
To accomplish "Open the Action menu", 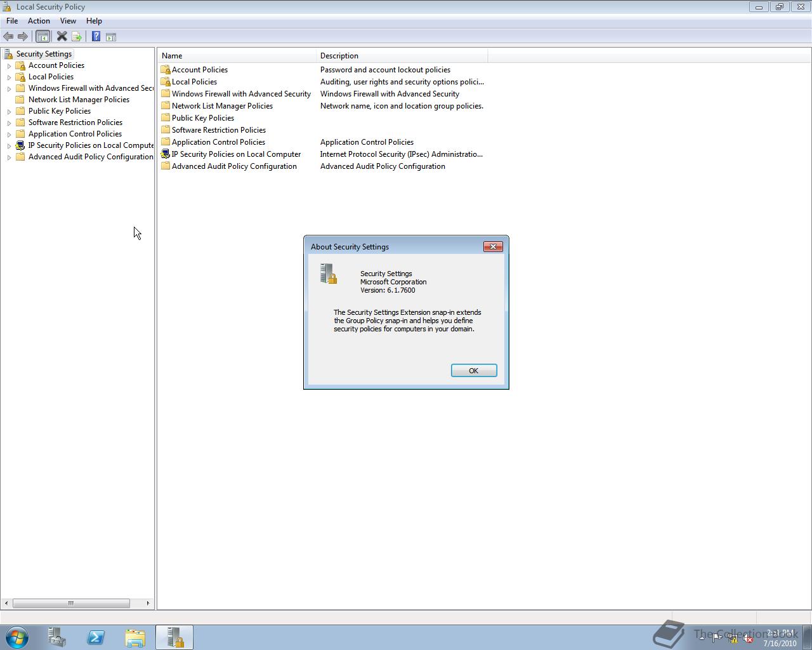I will click(39, 21).
